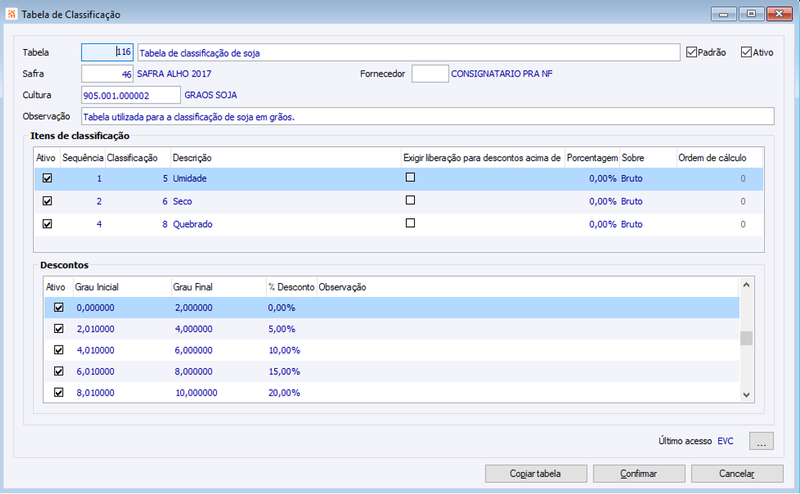Screen dimensions: 800x494
Task: Click the Copiar tabela button
Action: click(536, 474)
